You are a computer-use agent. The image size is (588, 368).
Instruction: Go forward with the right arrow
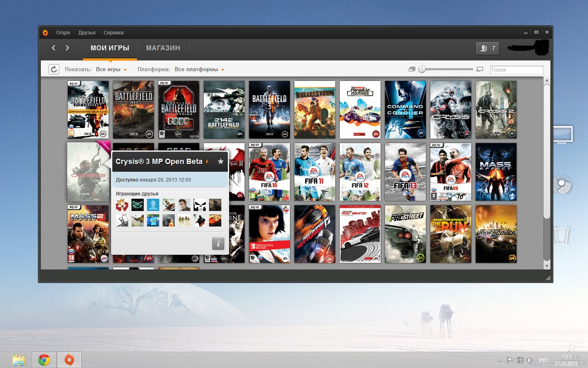[68, 48]
